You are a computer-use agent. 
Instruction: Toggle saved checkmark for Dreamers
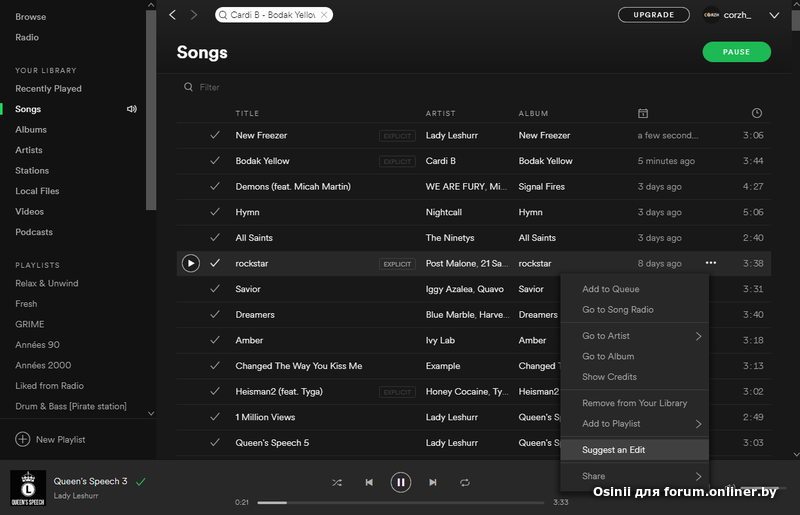[215, 314]
